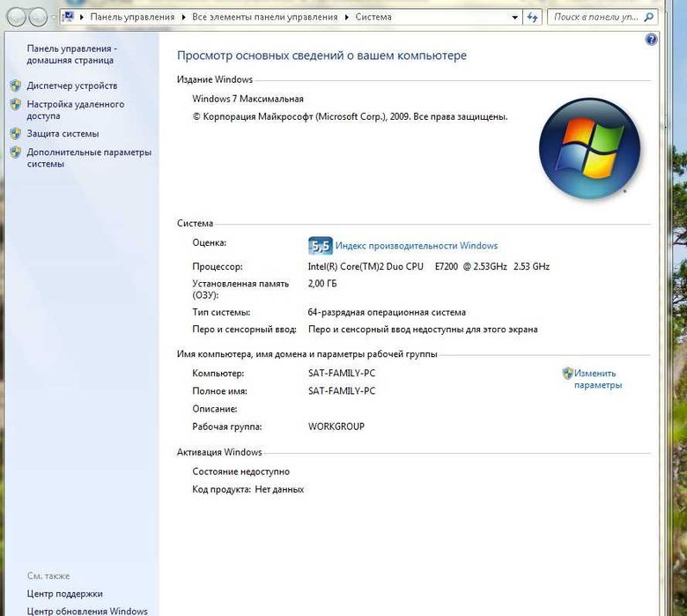Open Панель управления - домашняя страница link
The width and height of the screenshot is (687, 616).
(72, 55)
